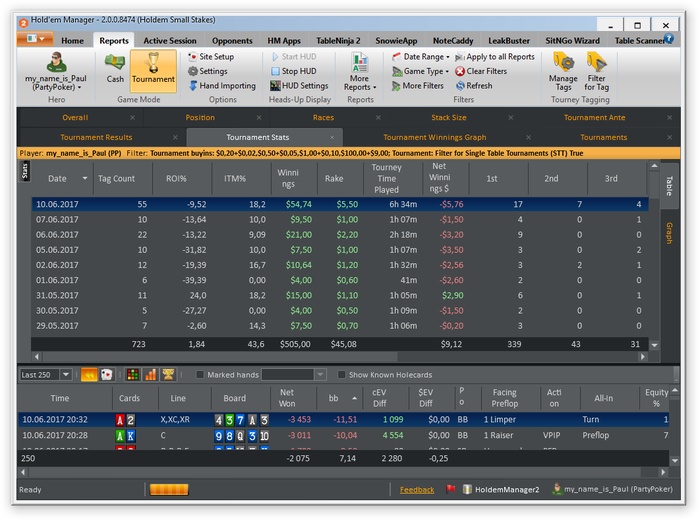Click Clear Filters
Viewport: 700px width, 520px height.
481,71
